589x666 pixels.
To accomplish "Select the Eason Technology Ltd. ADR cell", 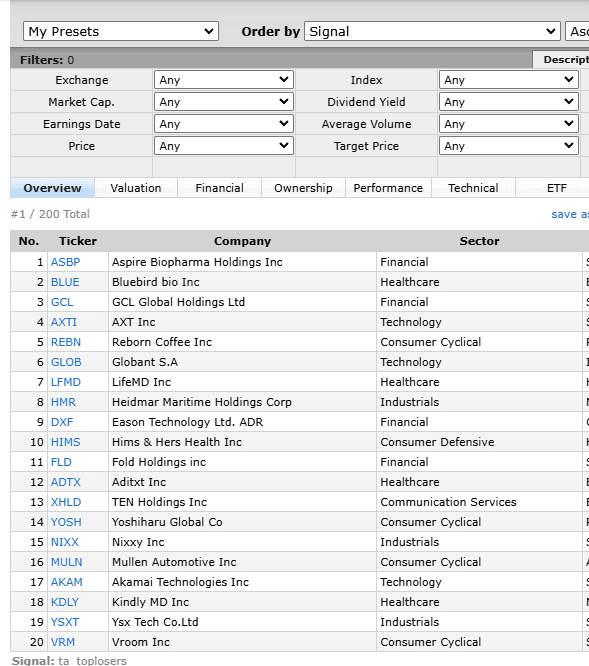I will [x=242, y=422].
